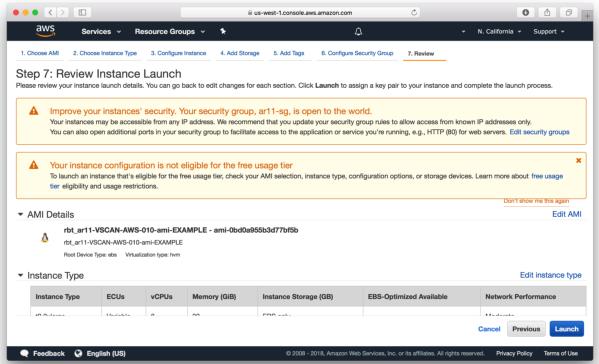Open the account dropdown arrow left of N. California
The width and height of the screenshot is (599, 364).
[x=463, y=31]
